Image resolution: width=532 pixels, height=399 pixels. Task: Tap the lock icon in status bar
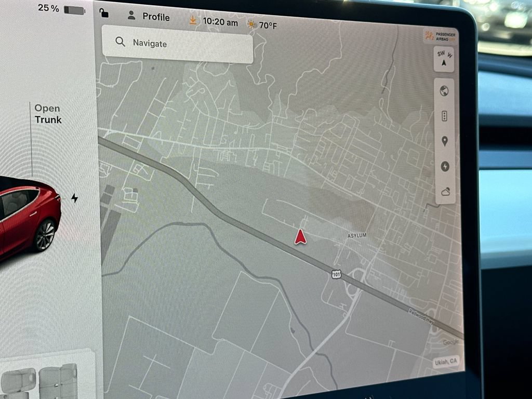point(104,13)
